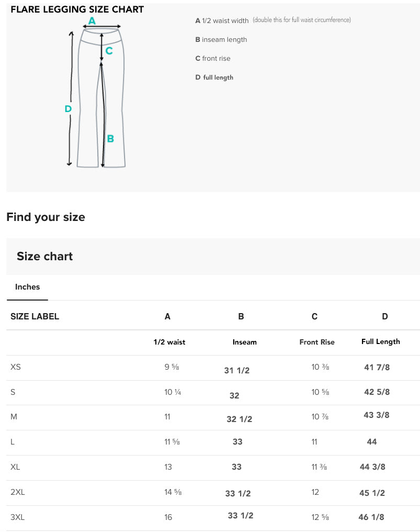Click the 3XL inseam value 33 1/2

pos(240,515)
